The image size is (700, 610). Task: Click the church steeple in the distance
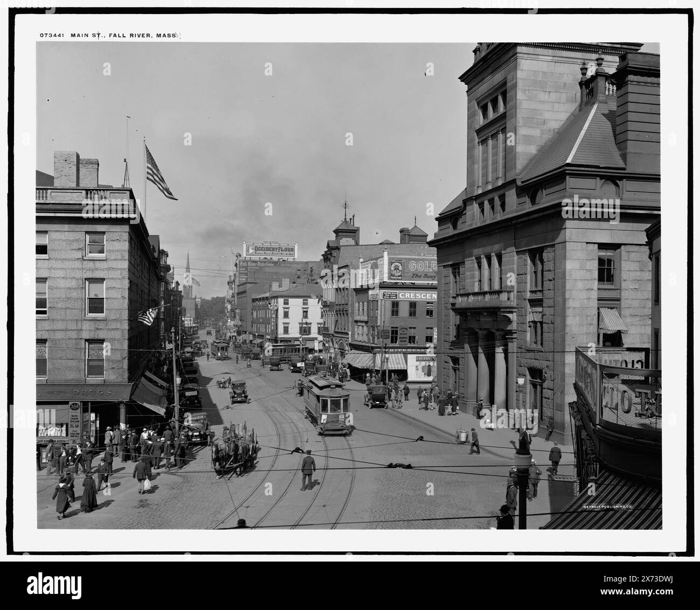pos(188,271)
